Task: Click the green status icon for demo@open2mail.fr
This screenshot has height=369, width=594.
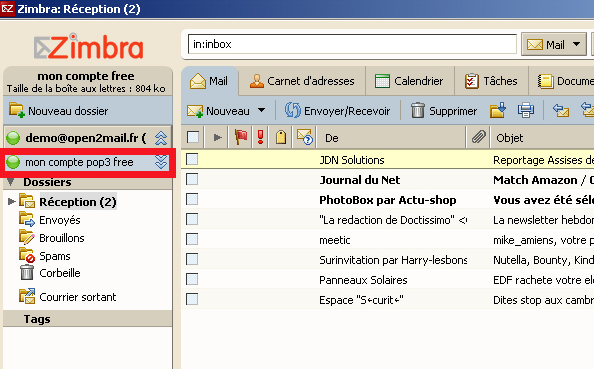Action: click(13, 138)
